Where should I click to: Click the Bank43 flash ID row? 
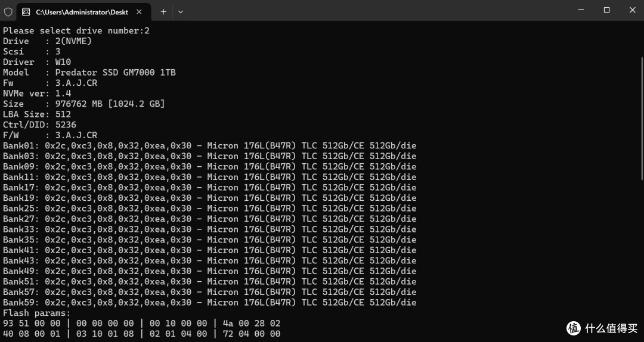pos(209,260)
